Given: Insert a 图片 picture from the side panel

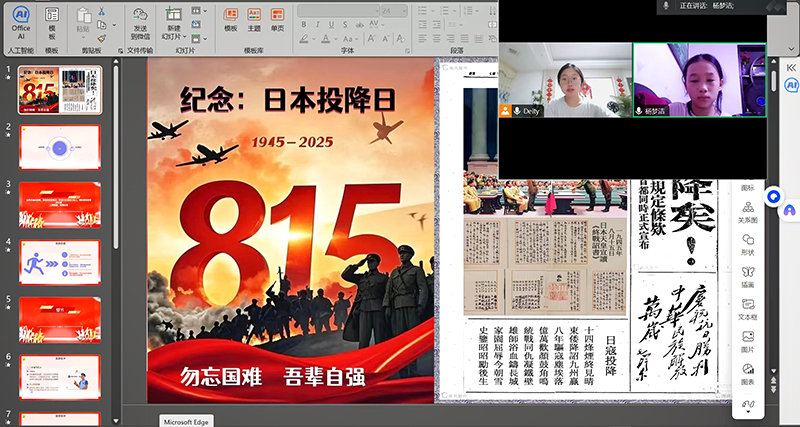Looking at the screenshot, I should coord(748,342).
